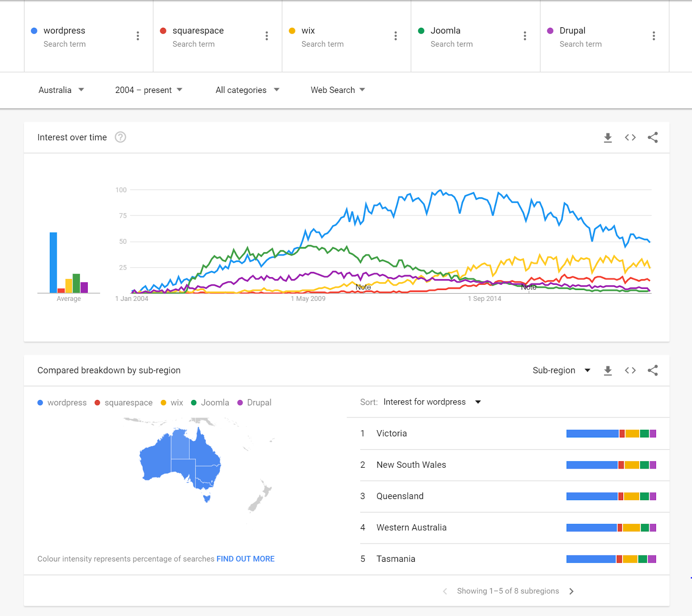Download Interest over time data as CSV
The image size is (692, 616).
click(x=608, y=137)
